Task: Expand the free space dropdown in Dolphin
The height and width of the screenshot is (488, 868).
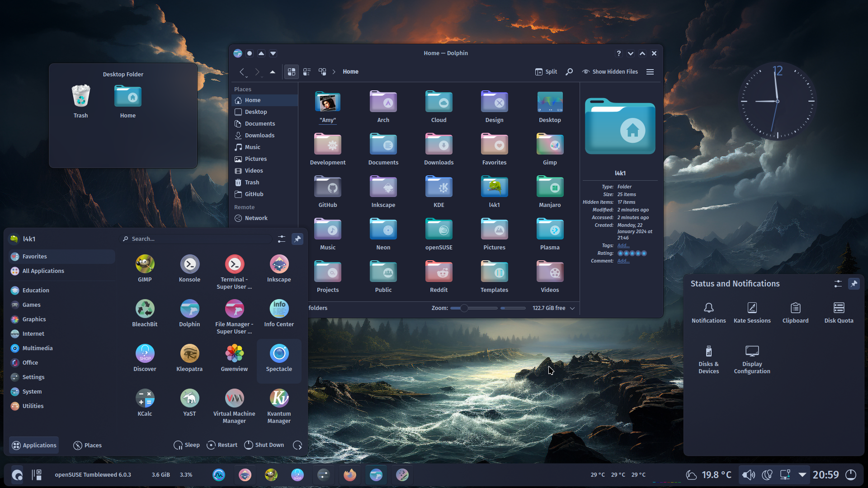Action: click(572, 308)
